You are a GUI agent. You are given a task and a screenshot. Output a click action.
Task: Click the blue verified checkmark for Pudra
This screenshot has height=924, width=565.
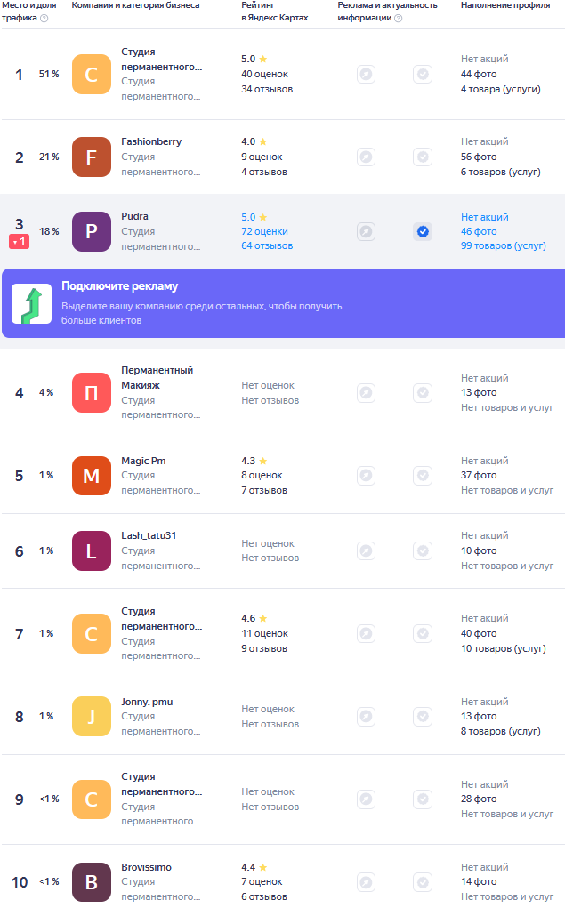tap(423, 231)
